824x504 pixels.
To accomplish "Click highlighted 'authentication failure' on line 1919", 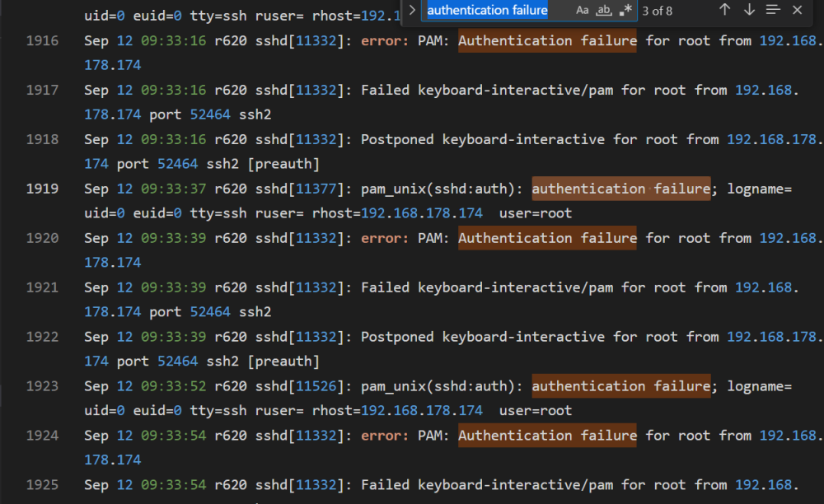I will pos(621,189).
